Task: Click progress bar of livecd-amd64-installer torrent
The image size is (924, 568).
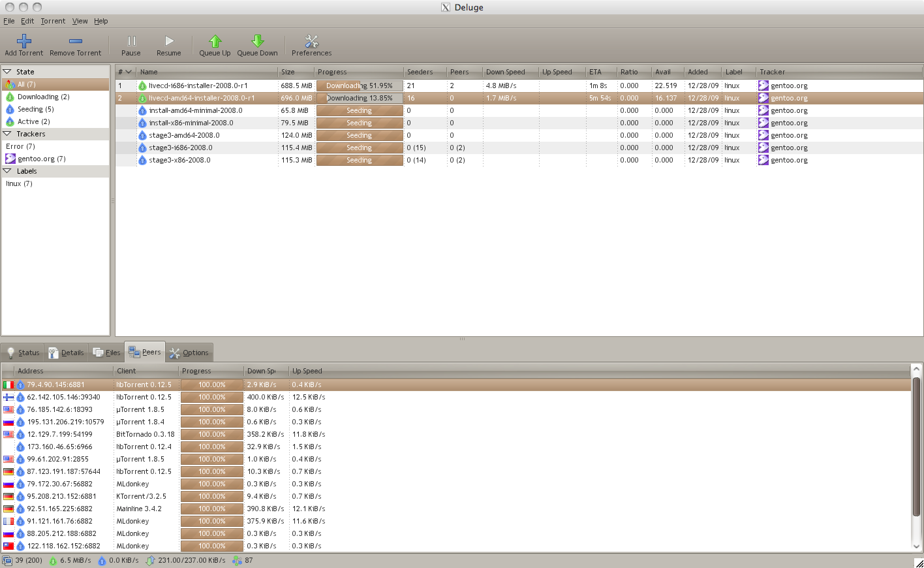Action: 360,98
